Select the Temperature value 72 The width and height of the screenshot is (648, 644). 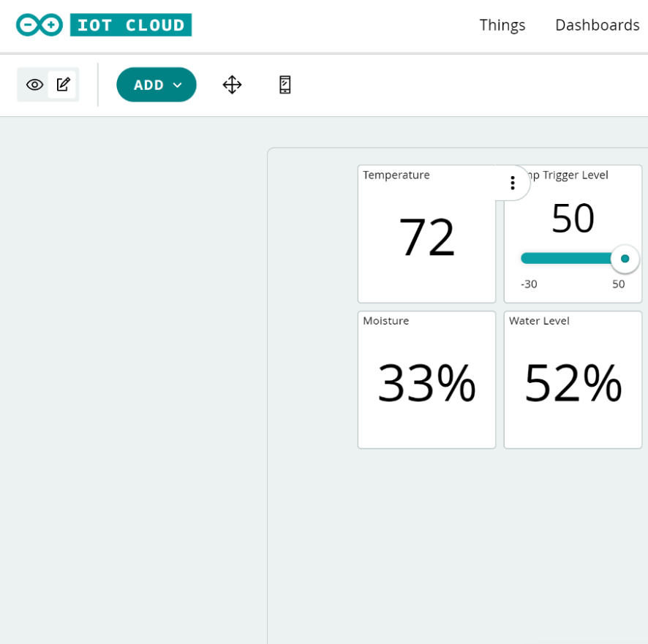click(x=426, y=237)
